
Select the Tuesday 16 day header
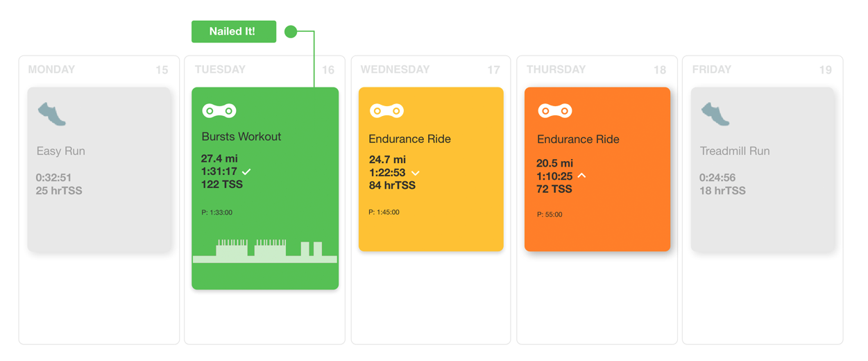tap(264, 69)
